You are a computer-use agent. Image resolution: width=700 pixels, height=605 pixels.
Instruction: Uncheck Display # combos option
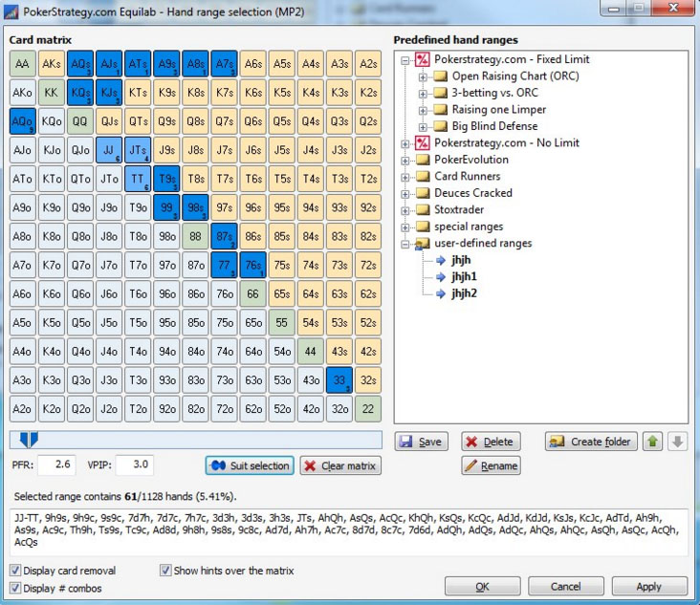click(15, 588)
